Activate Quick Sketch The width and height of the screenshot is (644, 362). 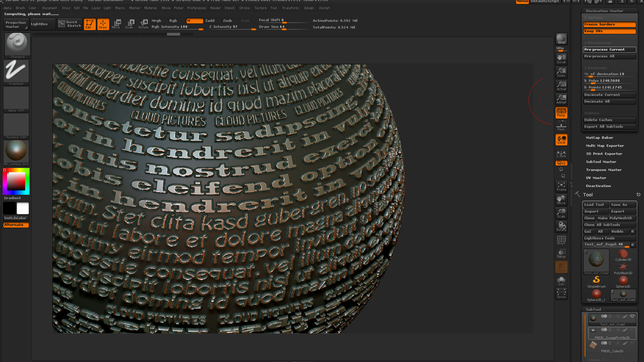pyautogui.click(x=70, y=24)
